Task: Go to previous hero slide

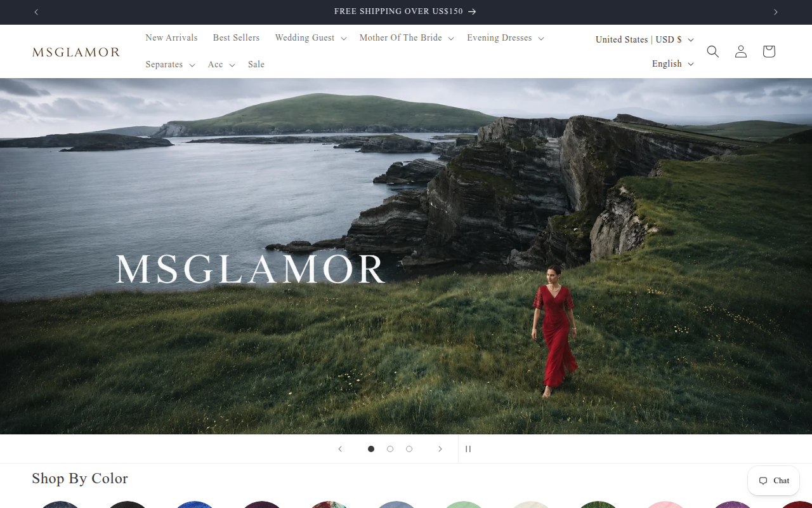Action: point(340,449)
